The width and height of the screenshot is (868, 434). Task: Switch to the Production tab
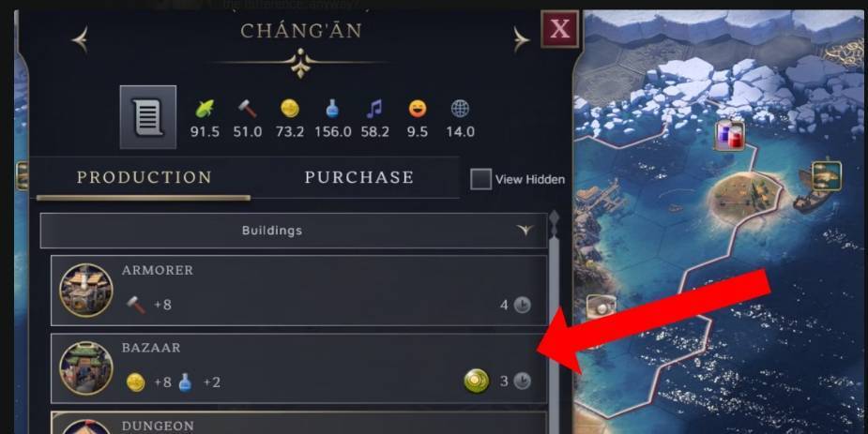[x=144, y=177]
